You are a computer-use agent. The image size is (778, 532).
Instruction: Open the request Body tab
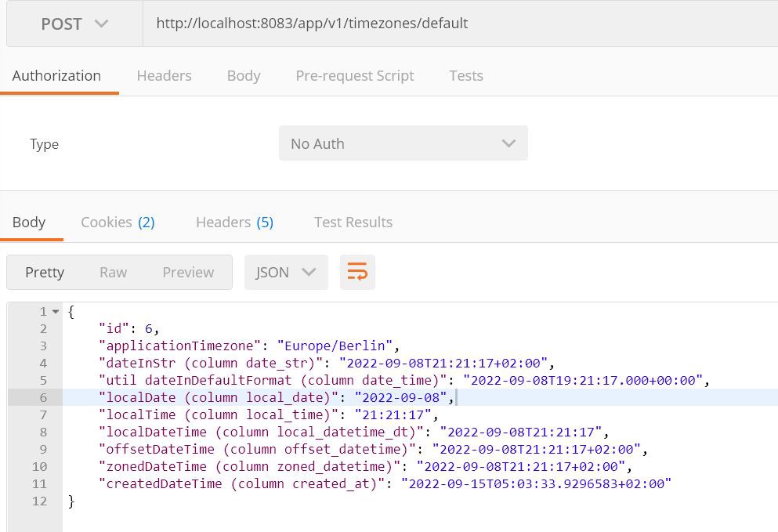pyautogui.click(x=244, y=75)
